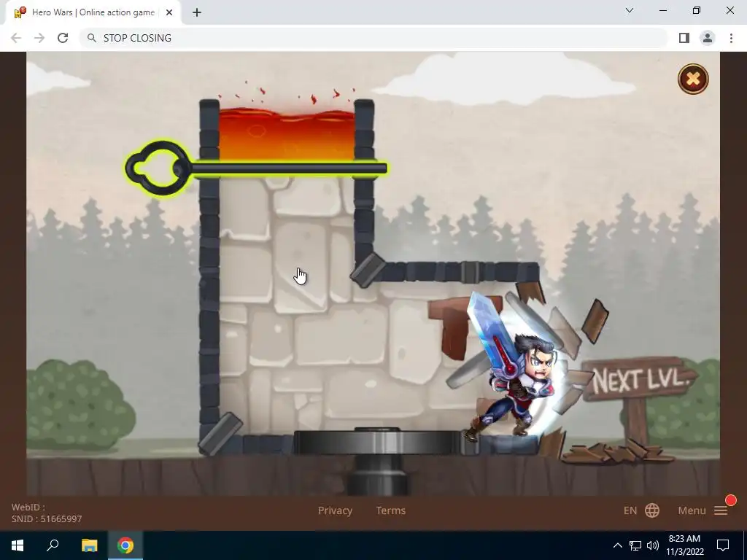Screen dimensions: 747x560
Task: Click the SNID : 51665997 text
Action: tap(47, 518)
